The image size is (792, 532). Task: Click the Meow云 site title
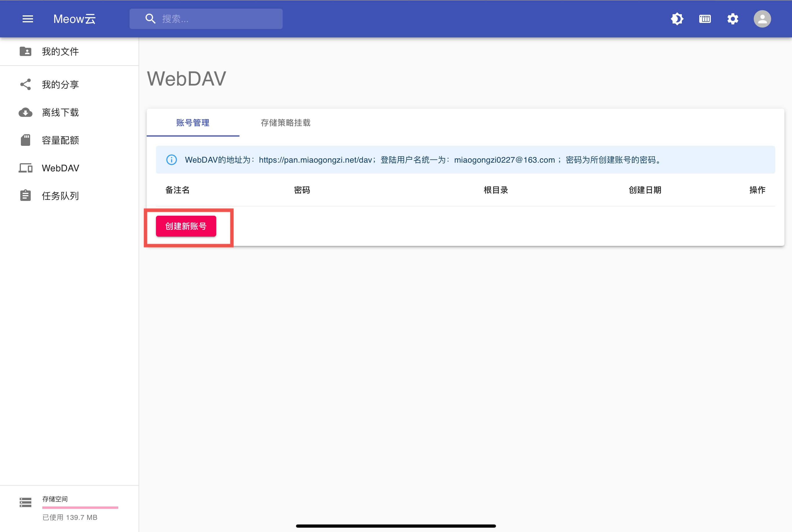74,19
